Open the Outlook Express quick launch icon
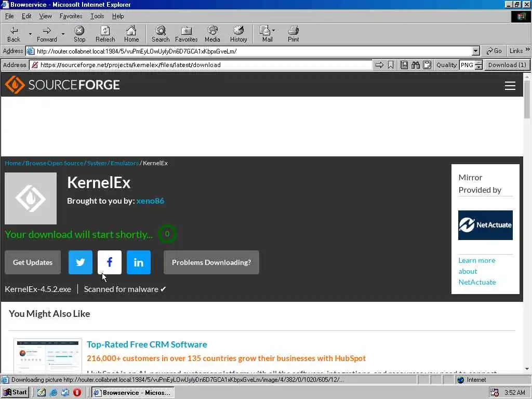Image resolution: width=532 pixels, height=399 pixels. click(x=65, y=393)
